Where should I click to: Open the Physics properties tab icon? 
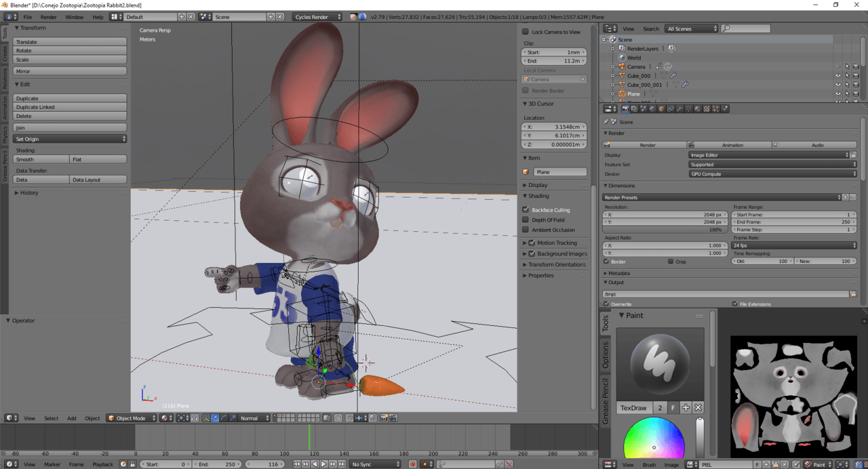(725, 108)
